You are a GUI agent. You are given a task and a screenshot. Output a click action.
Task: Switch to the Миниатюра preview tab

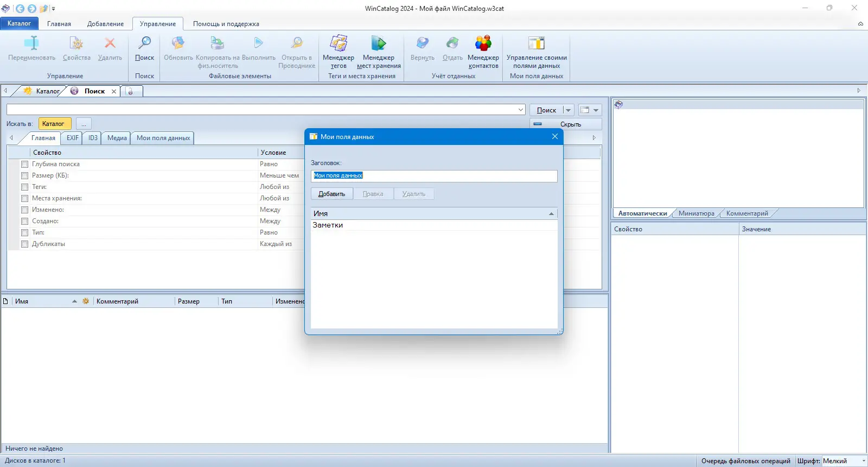(x=696, y=213)
